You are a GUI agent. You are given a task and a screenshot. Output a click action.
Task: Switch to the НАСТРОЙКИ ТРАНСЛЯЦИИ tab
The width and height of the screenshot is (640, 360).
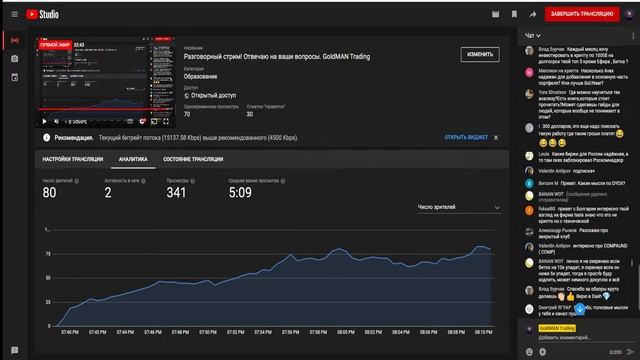73,159
